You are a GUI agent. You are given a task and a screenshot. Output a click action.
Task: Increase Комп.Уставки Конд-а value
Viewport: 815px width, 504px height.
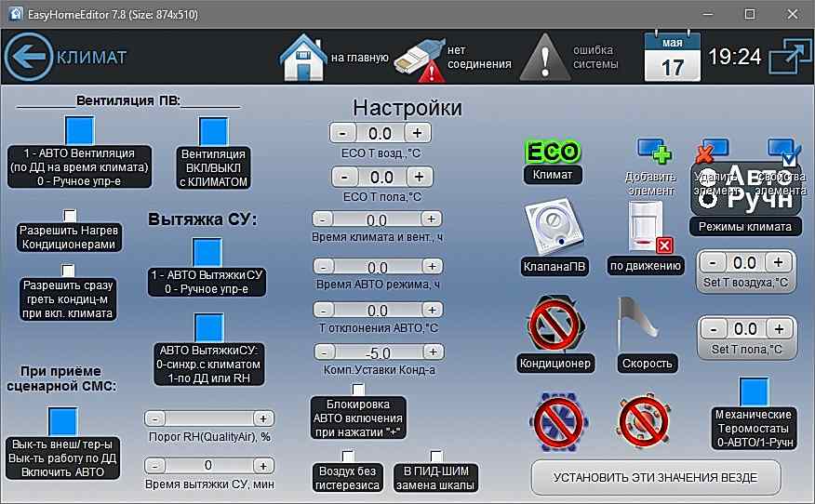click(x=433, y=352)
